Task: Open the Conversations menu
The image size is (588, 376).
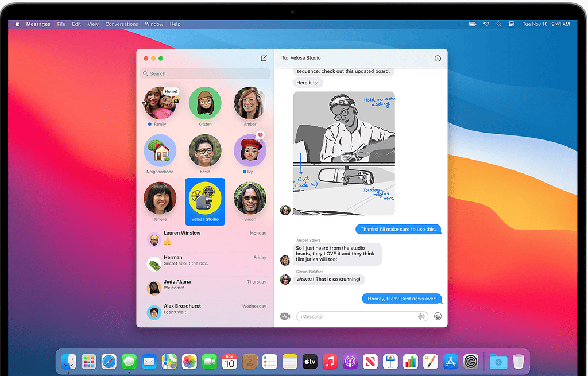Action: (x=122, y=24)
